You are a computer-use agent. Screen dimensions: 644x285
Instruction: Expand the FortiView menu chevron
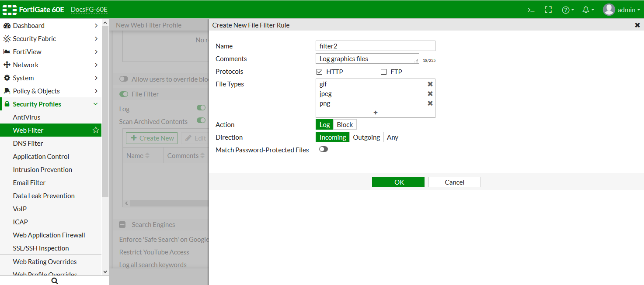(96, 52)
